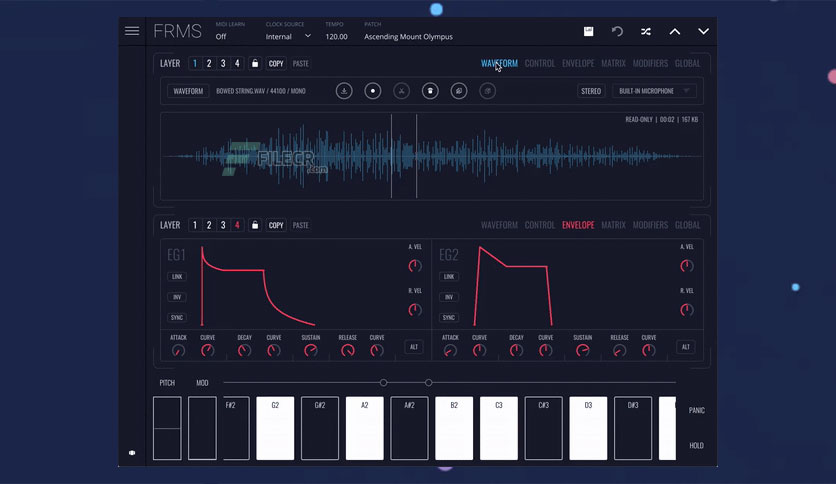Select layer 1 in lower panel
Screen dimensions: 836x484
point(195,225)
